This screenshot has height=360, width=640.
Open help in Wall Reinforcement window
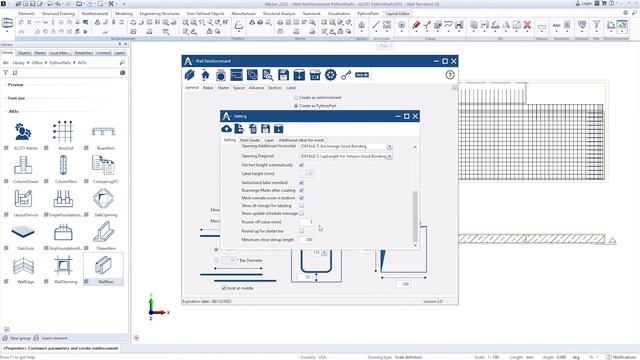coord(450,75)
